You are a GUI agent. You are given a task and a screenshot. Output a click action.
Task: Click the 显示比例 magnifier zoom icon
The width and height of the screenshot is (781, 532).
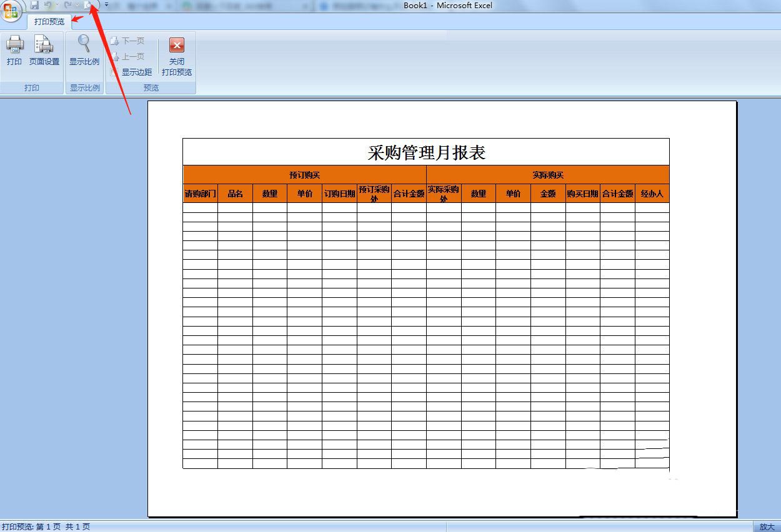coord(84,44)
